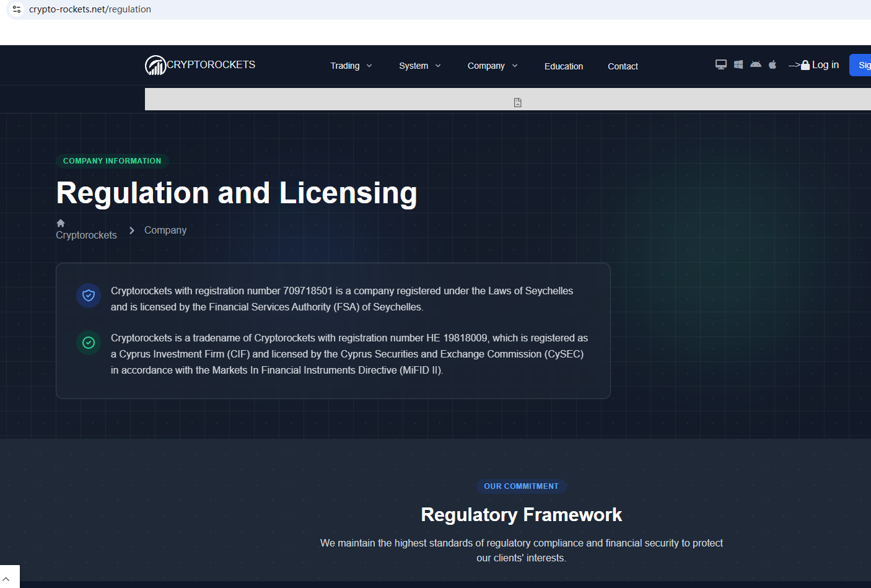Click the Cryptorockets logo icon
The height and width of the screenshot is (588, 871).
(155, 65)
